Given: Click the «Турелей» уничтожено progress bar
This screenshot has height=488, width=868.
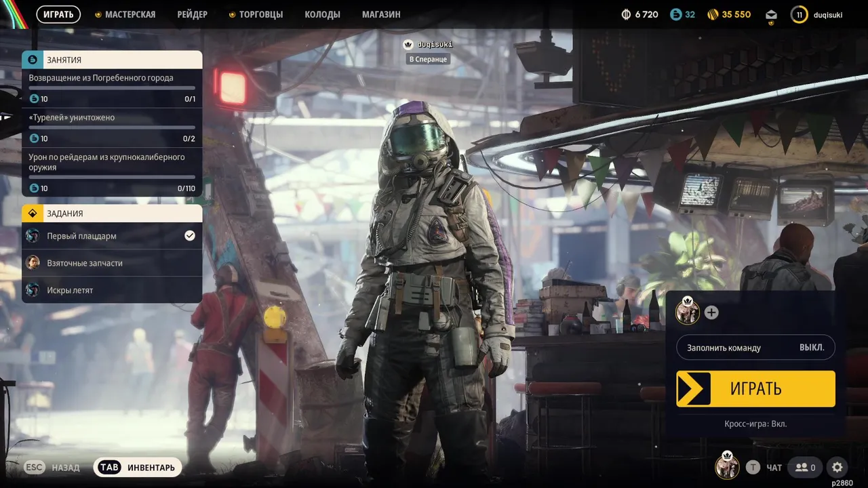Looking at the screenshot, I should point(112,127).
